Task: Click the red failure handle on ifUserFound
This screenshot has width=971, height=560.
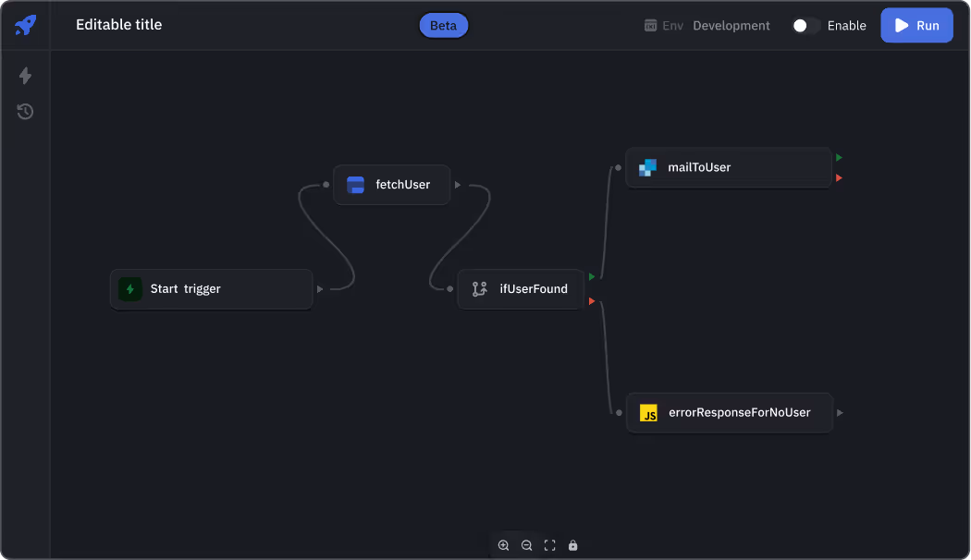Action: click(x=592, y=300)
